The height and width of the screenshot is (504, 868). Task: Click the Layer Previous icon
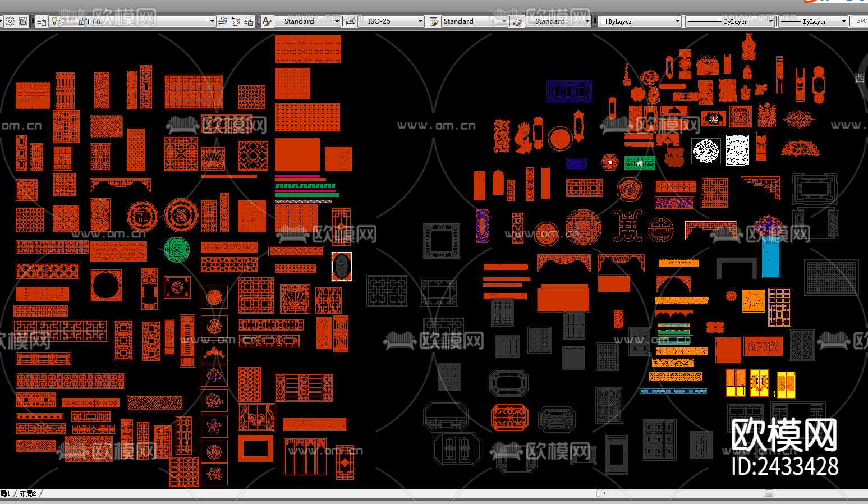tap(236, 21)
